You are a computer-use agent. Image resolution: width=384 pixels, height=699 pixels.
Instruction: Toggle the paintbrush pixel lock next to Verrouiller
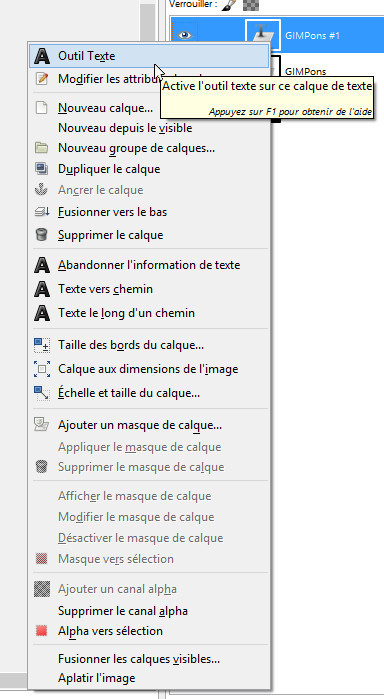point(228,6)
